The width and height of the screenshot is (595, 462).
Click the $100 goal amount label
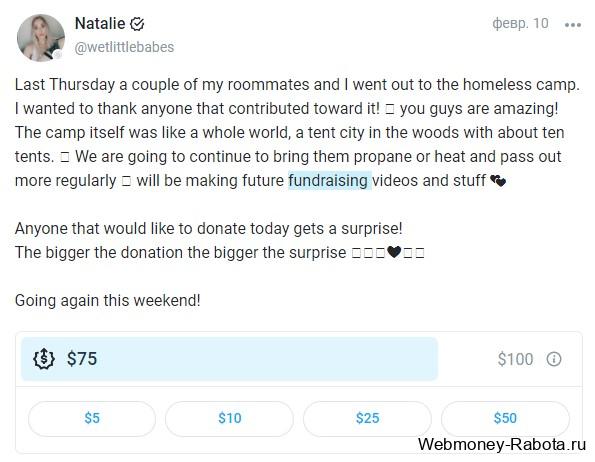[x=515, y=359]
